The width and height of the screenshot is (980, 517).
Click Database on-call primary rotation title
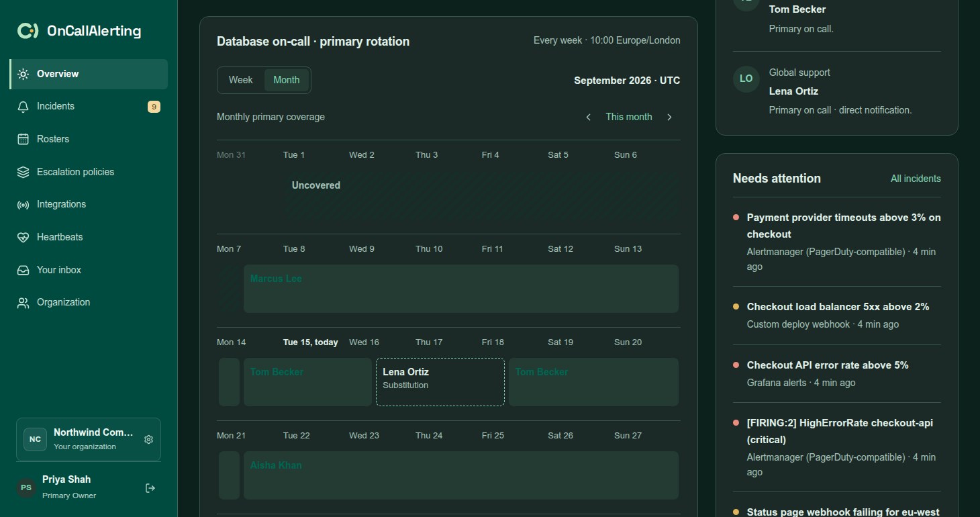click(x=313, y=42)
